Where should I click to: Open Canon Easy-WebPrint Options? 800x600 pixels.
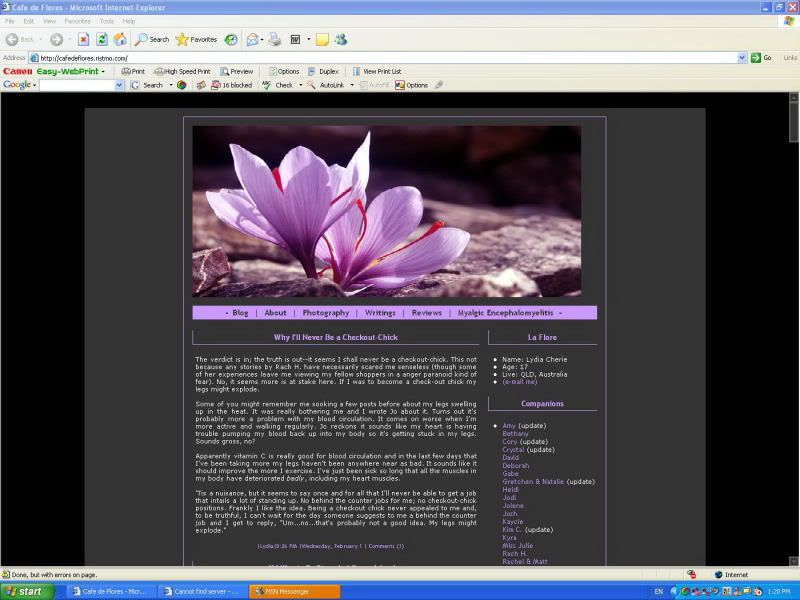(284, 71)
